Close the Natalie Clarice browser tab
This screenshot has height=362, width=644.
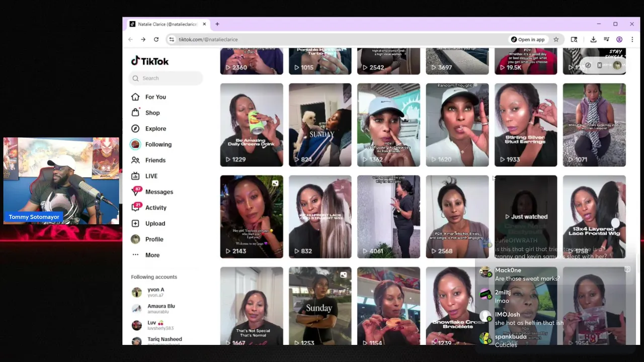coord(204,24)
